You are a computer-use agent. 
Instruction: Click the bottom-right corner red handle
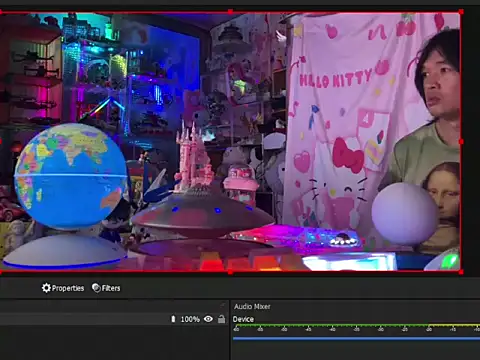coord(461,272)
